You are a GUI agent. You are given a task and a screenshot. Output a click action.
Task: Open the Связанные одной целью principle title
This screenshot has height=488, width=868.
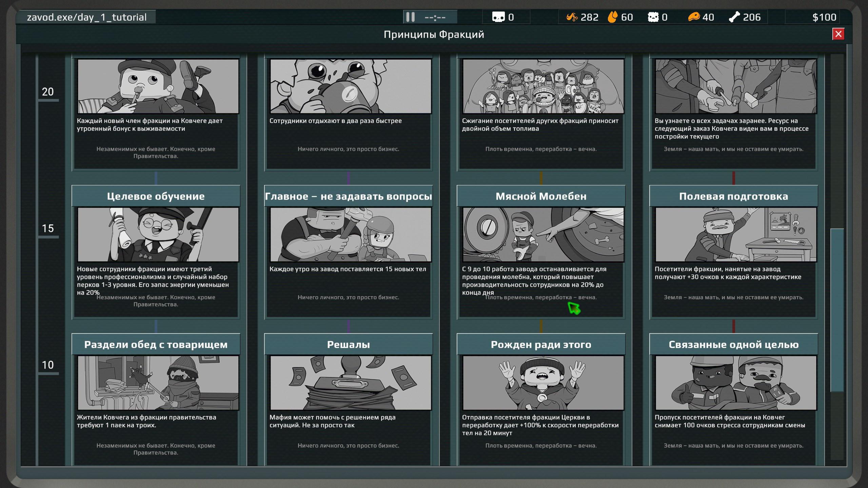[733, 344]
